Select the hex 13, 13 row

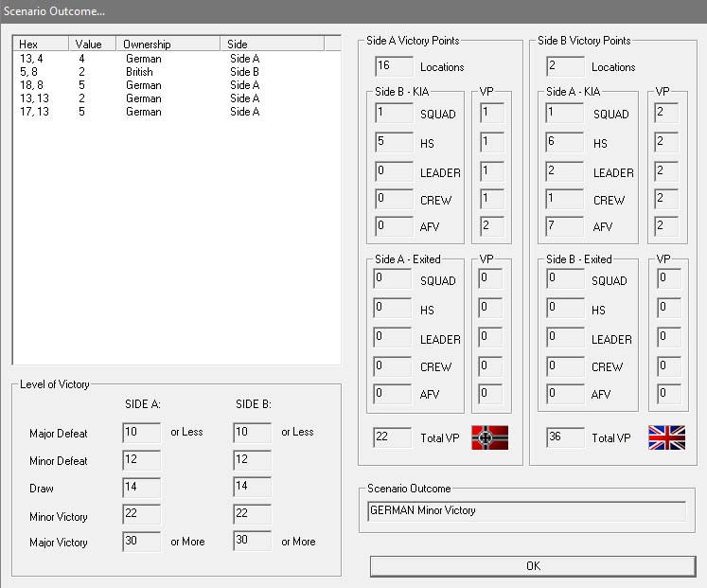click(x=176, y=98)
